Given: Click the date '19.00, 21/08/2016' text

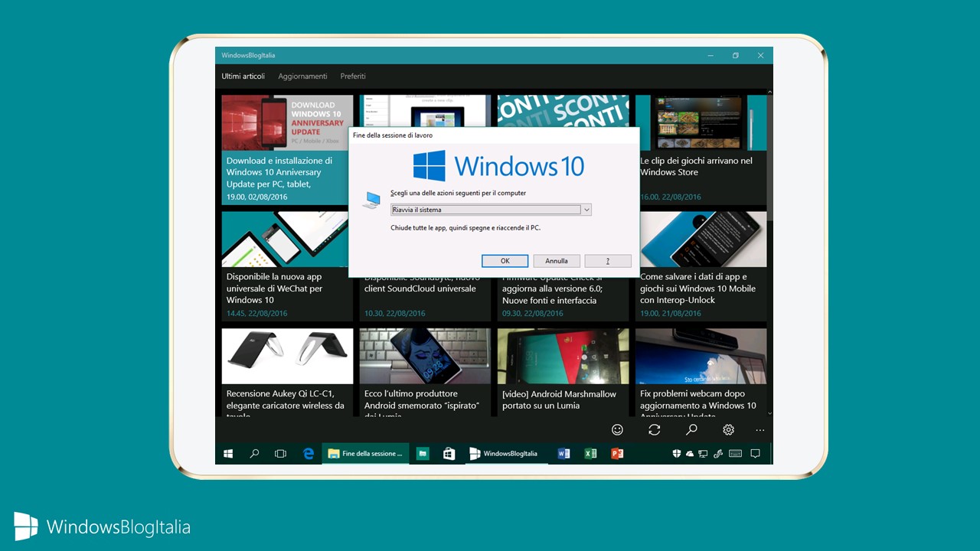Looking at the screenshot, I should coord(671,313).
